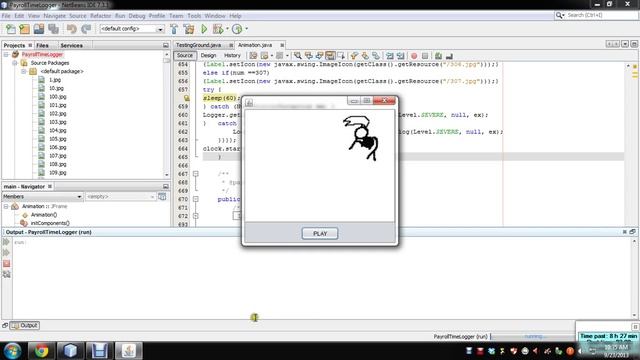Image resolution: width=640 pixels, height=360 pixels.
Task: Click the Toggle Bookmark editor icon
Action: coord(376,56)
